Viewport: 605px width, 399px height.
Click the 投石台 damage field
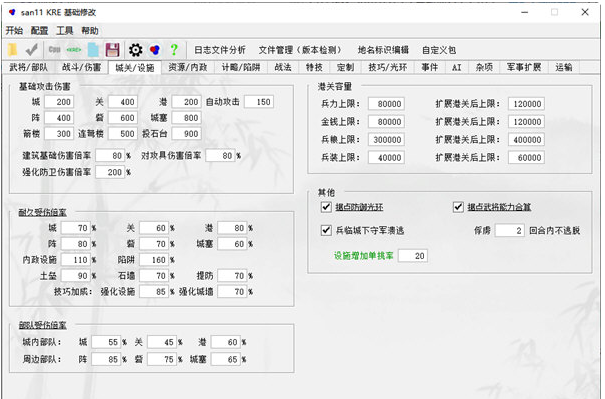pyautogui.click(x=186, y=134)
